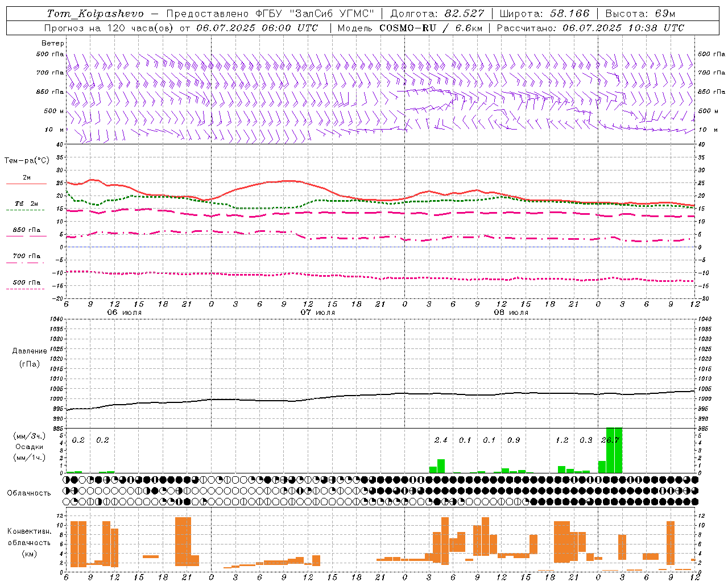Click the 1.2 precipitation value
This screenshot has height=582, width=728.
[x=562, y=440]
